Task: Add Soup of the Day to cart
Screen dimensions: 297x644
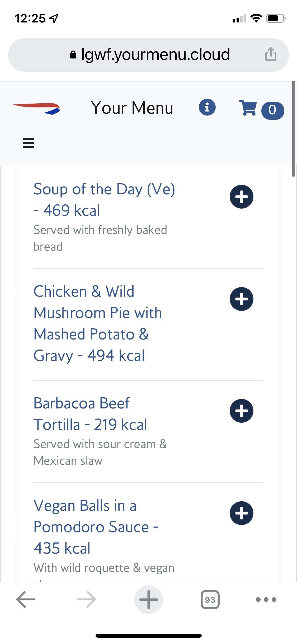Action: (241, 197)
